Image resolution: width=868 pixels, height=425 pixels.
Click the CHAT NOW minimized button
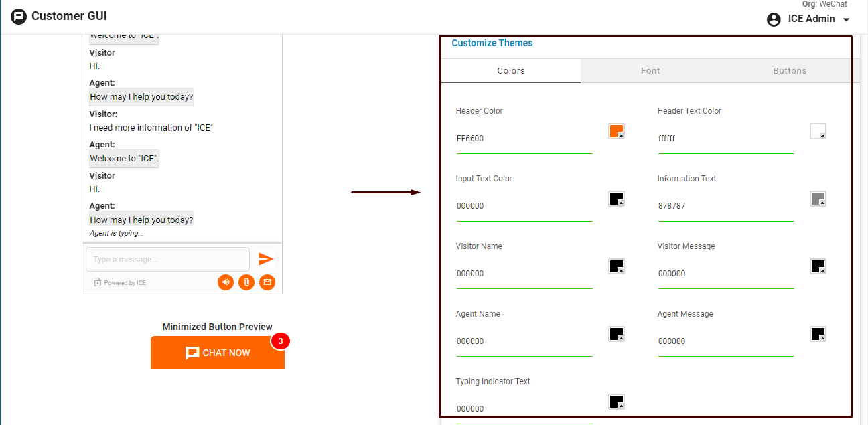pyautogui.click(x=218, y=353)
